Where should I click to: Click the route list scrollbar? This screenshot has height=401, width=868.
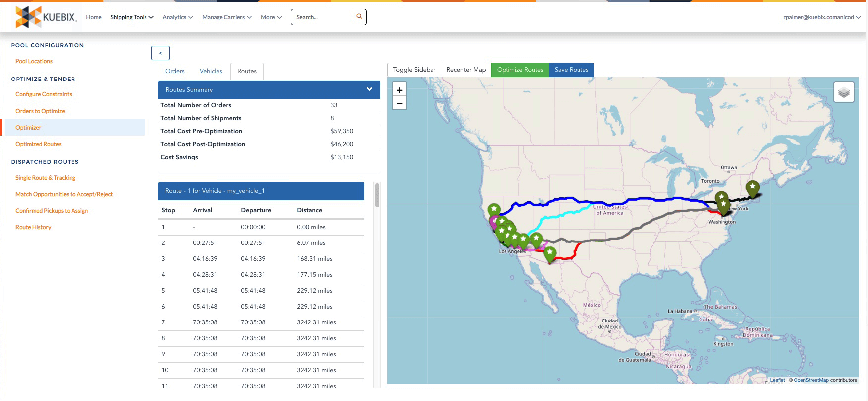[377, 195]
